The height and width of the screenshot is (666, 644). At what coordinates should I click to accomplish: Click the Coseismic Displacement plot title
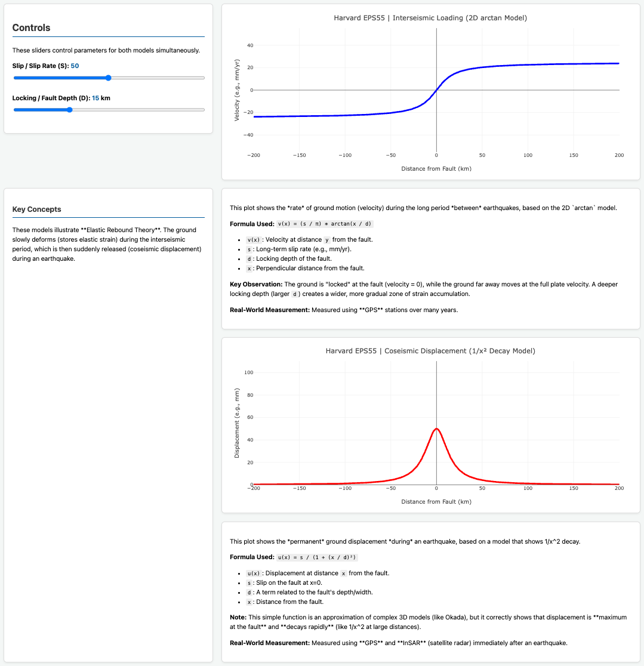[430, 351]
